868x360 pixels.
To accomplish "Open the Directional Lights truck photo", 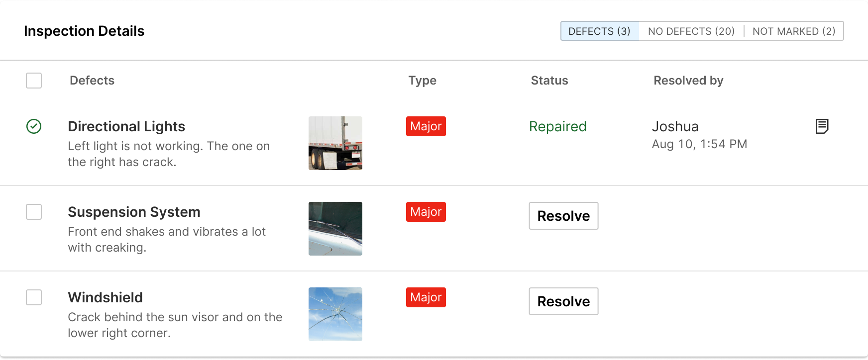I will click(x=335, y=143).
